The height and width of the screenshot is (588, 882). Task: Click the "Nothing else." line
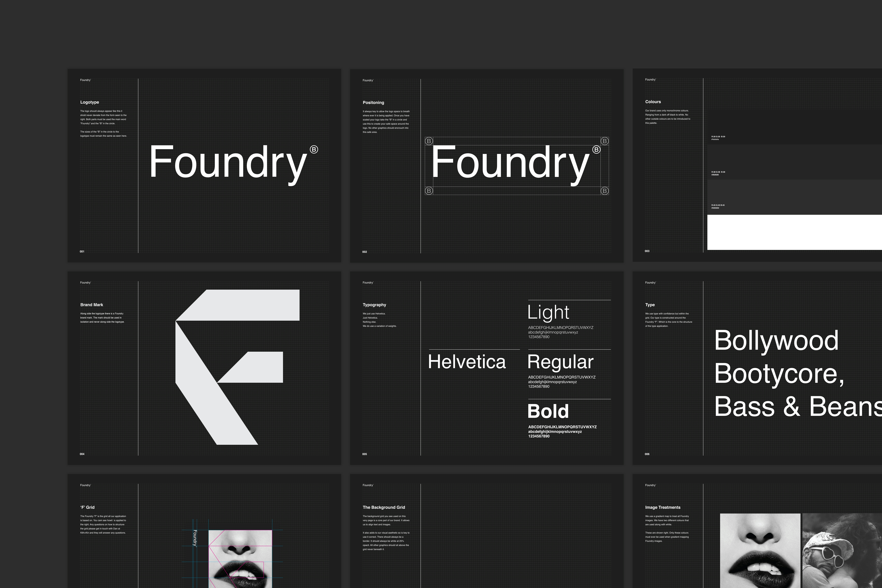tap(369, 322)
